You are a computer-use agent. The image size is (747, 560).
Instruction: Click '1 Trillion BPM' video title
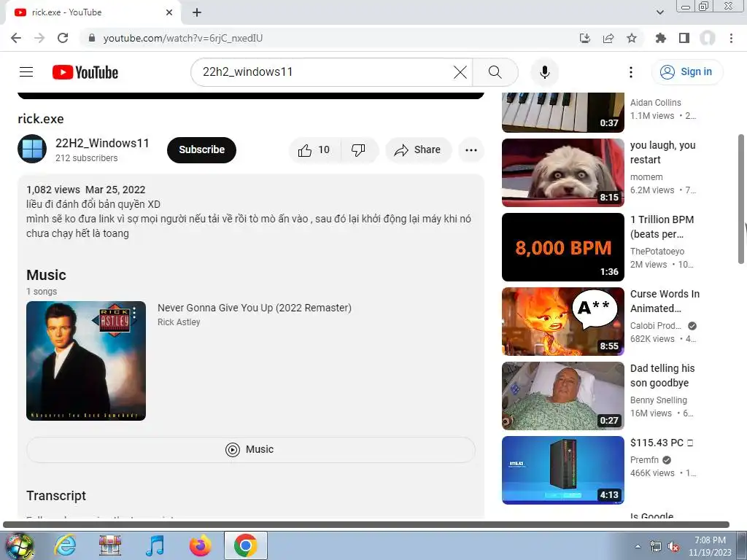coord(662,227)
